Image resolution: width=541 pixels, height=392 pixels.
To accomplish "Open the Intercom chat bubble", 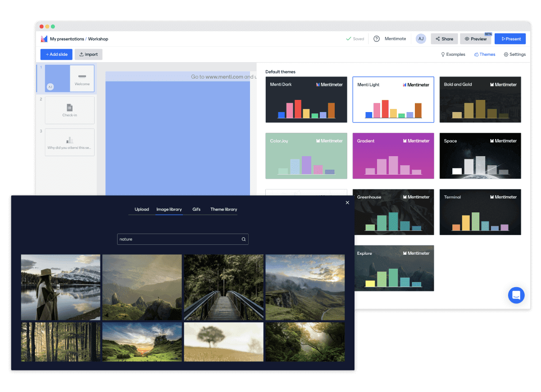I will tap(516, 295).
